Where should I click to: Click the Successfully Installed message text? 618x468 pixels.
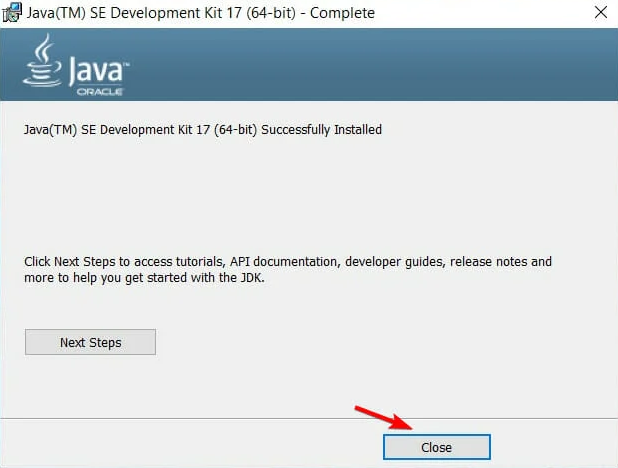(x=203, y=130)
